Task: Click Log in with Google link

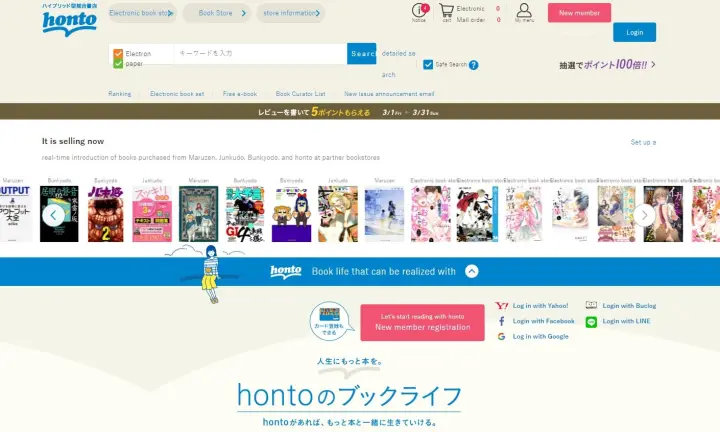Action: pyautogui.click(x=540, y=337)
